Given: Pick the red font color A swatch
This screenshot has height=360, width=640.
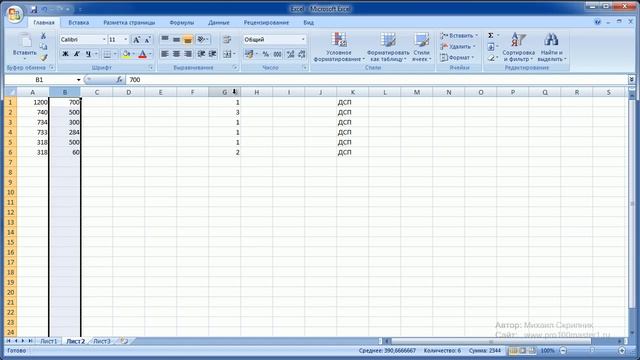Looking at the screenshot, I should (142, 54).
